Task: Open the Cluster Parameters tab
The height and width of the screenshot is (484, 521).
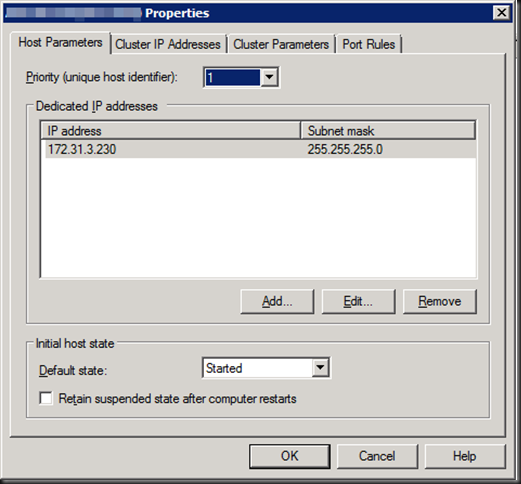Action: pos(281,44)
